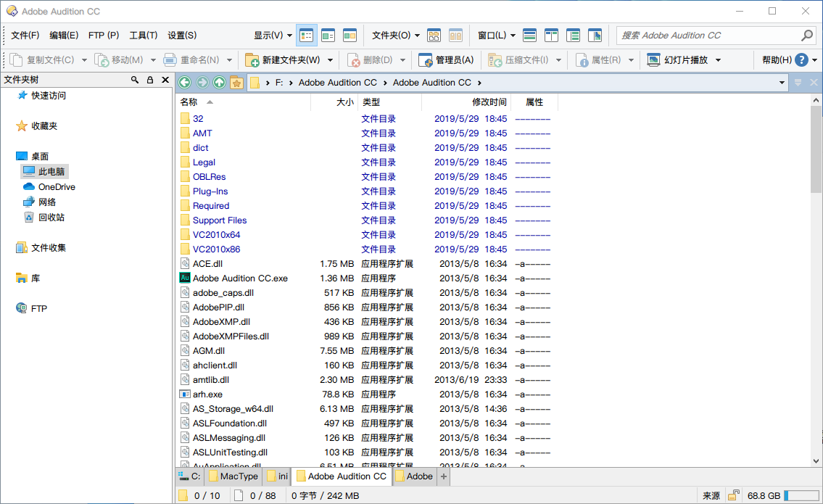Screen dimensions: 823x504
Task: Click the blue help question mark icon
Action: click(801, 60)
